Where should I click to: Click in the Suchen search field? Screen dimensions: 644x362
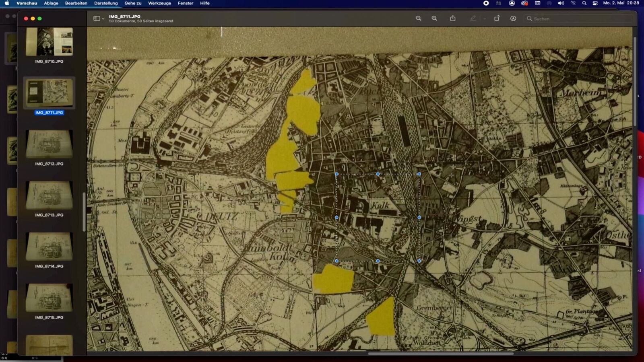(580, 19)
